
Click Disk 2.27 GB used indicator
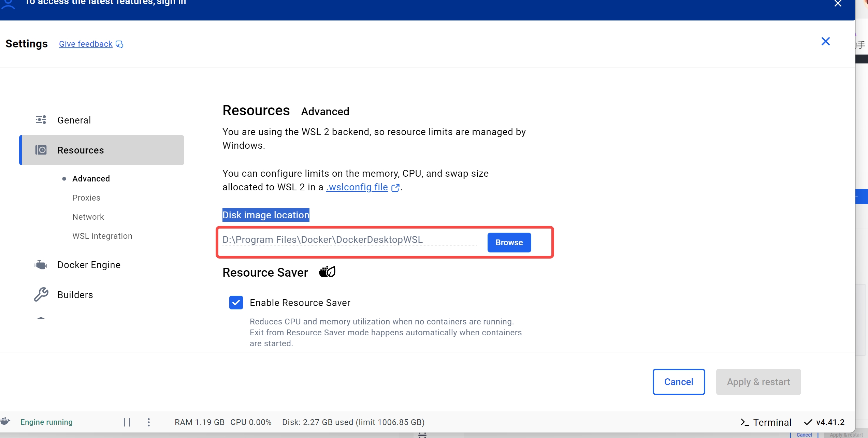353,422
